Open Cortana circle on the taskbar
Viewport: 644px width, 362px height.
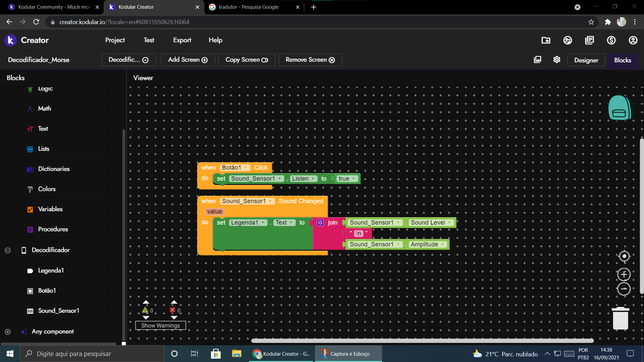tap(174, 354)
